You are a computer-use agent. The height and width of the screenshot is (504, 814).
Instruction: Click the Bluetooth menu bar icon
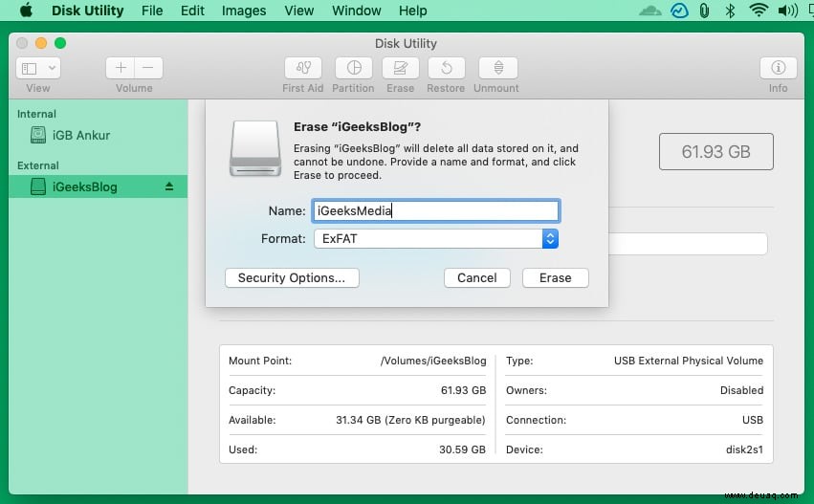pyautogui.click(x=730, y=11)
